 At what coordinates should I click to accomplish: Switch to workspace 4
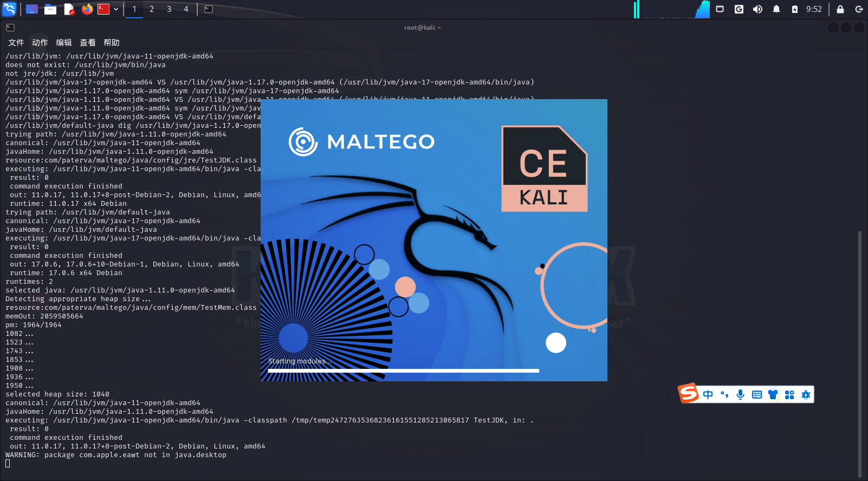(186, 9)
